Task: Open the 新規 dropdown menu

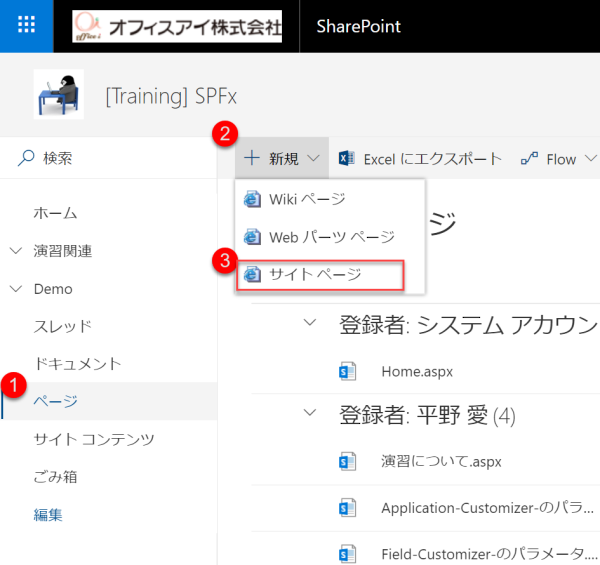Action: coord(281,158)
